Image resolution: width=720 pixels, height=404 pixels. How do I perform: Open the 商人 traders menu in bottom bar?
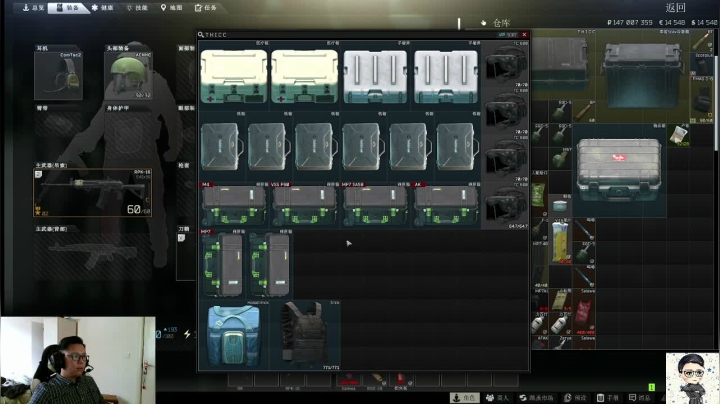tap(497, 398)
